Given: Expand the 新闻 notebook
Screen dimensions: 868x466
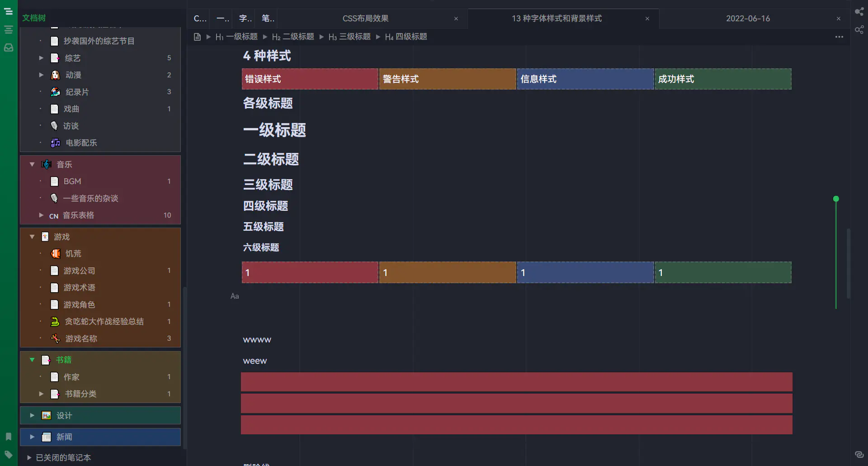Looking at the screenshot, I should (x=32, y=437).
